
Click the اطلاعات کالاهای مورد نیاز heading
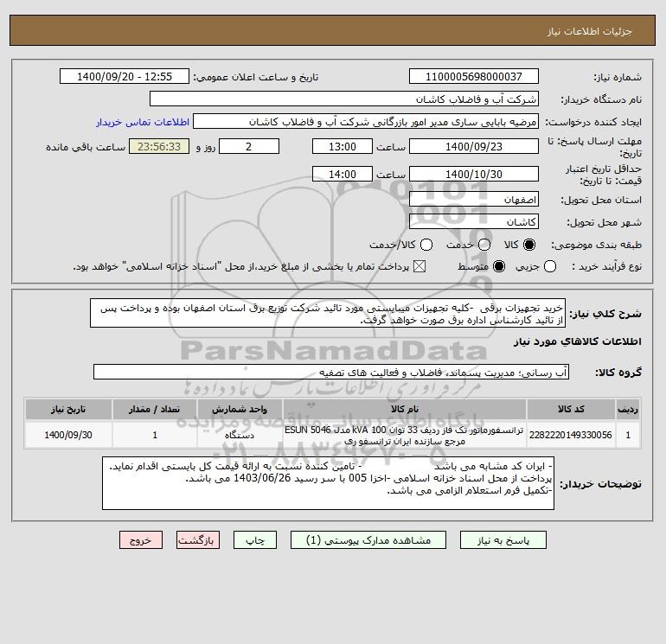click(x=578, y=341)
